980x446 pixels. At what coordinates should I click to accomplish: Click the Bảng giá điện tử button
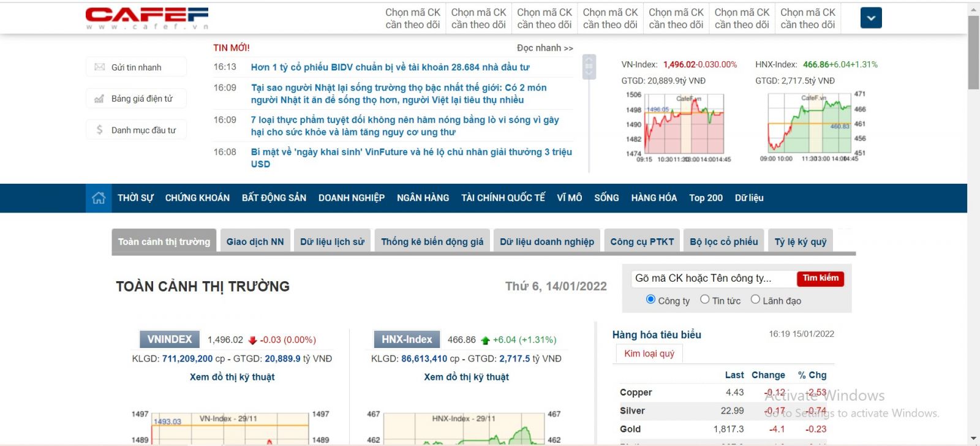tap(136, 99)
